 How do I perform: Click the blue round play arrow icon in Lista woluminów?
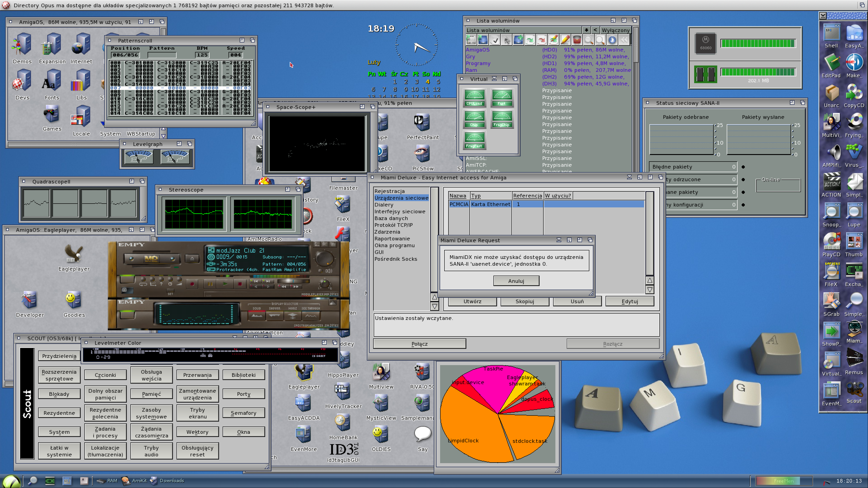[x=612, y=40]
